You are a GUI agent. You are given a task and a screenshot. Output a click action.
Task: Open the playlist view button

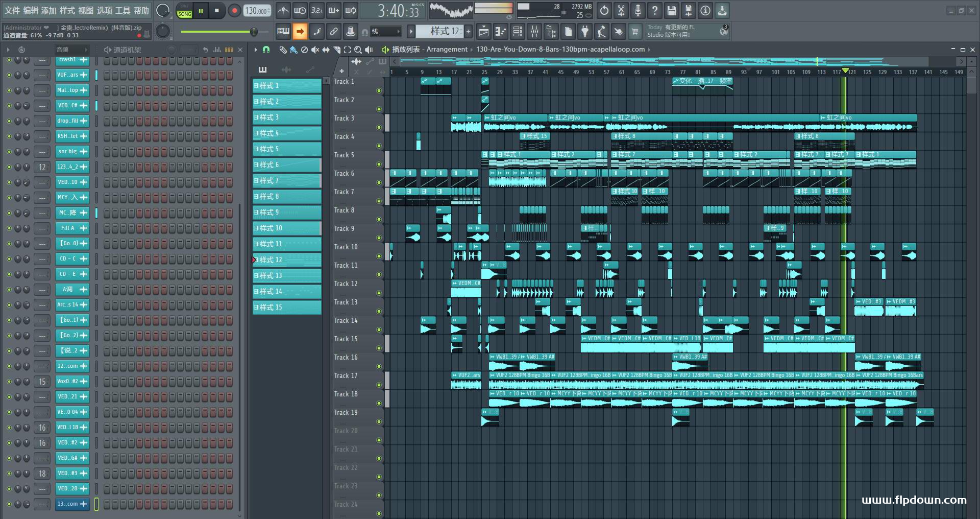tap(484, 32)
